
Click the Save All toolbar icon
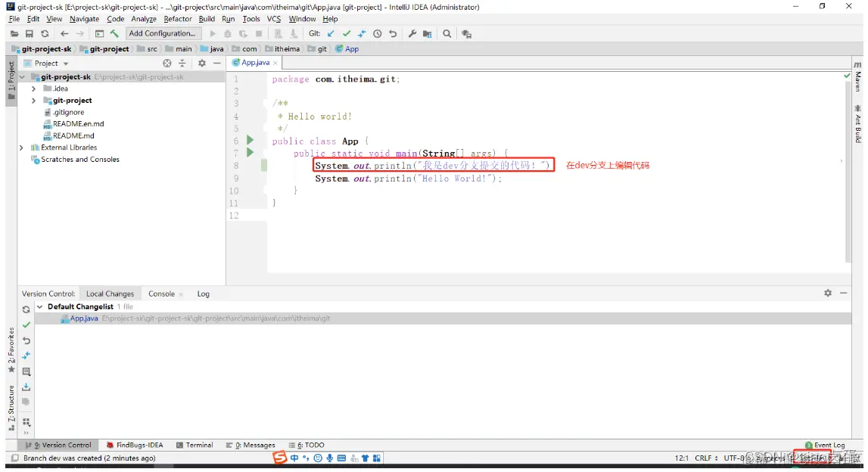(x=30, y=34)
